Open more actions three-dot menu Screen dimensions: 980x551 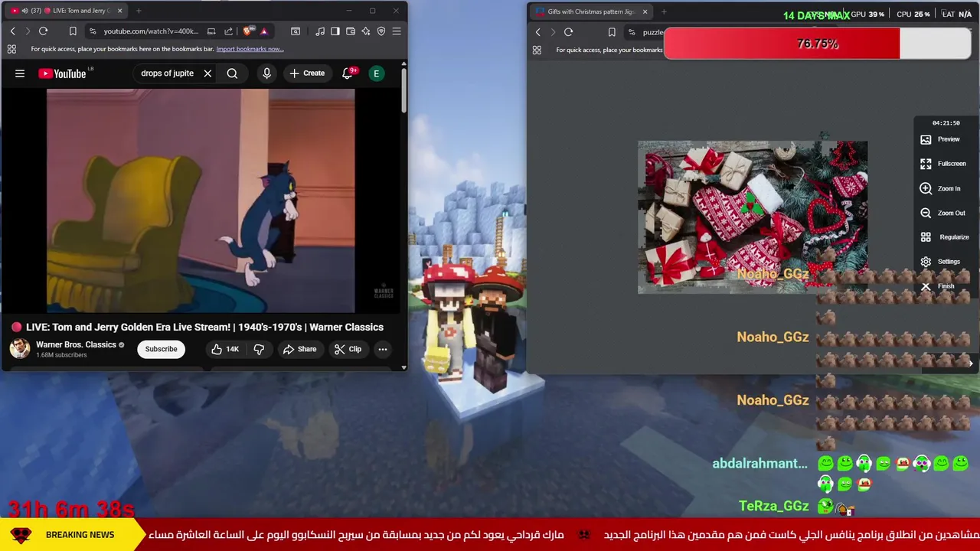click(x=382, y=349)
